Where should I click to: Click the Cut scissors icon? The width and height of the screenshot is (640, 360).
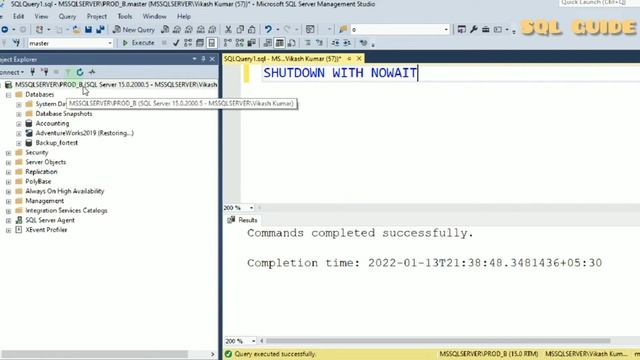[x=228, y=29]
